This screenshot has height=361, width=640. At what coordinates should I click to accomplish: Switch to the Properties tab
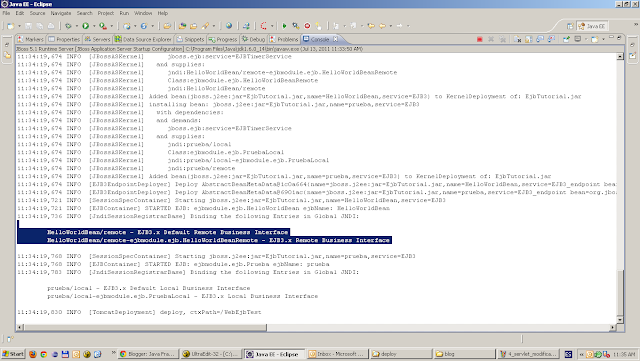click(x=64, y=39)
